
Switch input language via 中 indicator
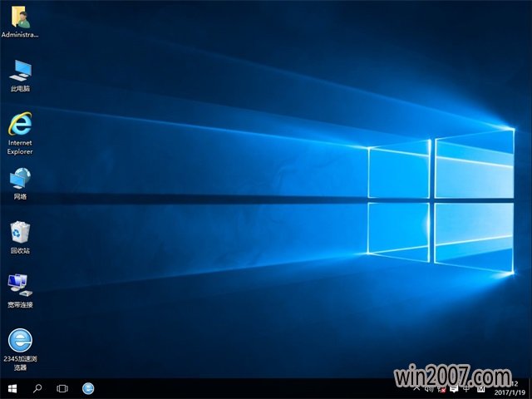tap(467, 389)
